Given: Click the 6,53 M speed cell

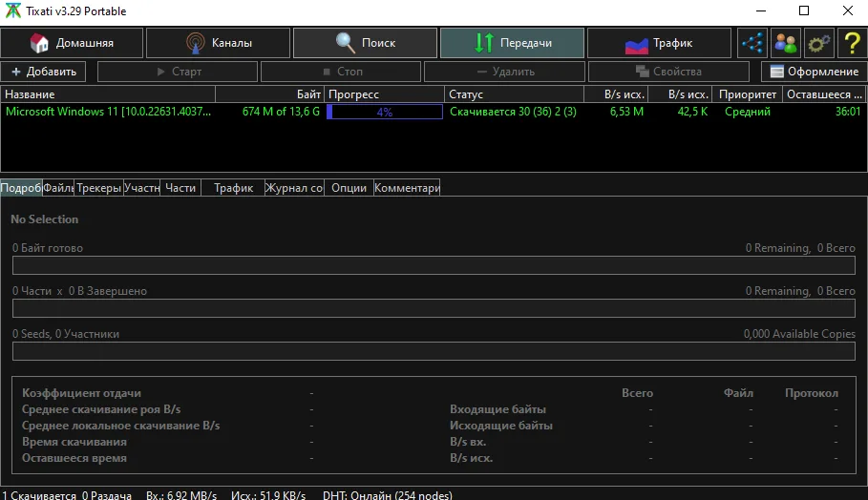Looking at the screenshot, I should click(x=626, y=112).
